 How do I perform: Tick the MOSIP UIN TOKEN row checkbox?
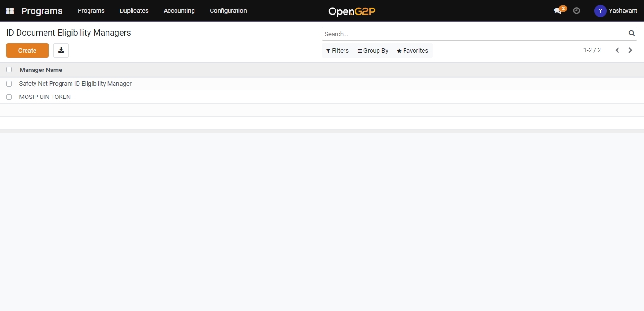9,97
